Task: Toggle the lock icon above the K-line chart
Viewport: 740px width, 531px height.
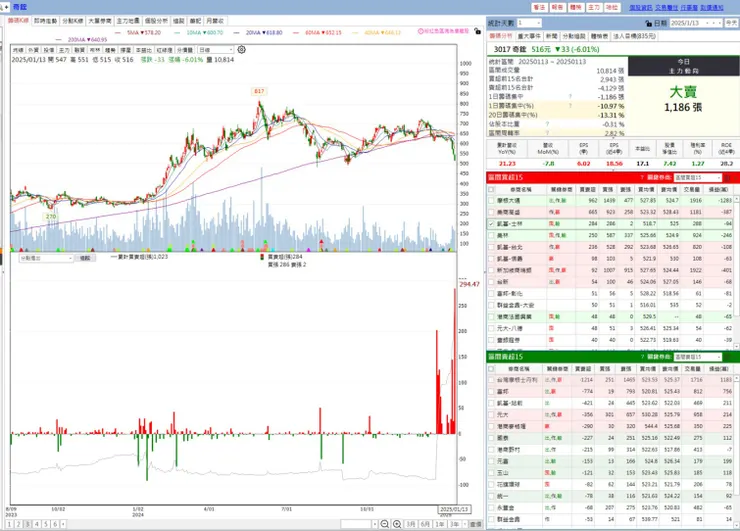Action: point(478,31)
